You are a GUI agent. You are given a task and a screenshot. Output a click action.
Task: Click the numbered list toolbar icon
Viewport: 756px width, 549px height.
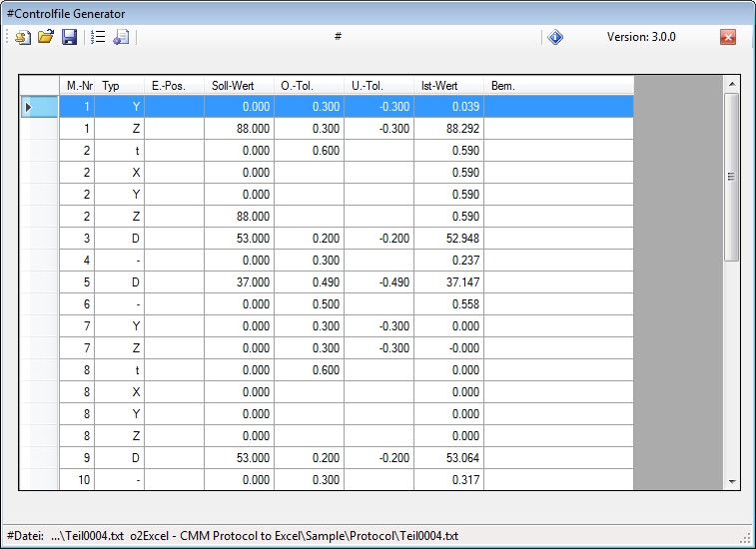click(98, 37)
